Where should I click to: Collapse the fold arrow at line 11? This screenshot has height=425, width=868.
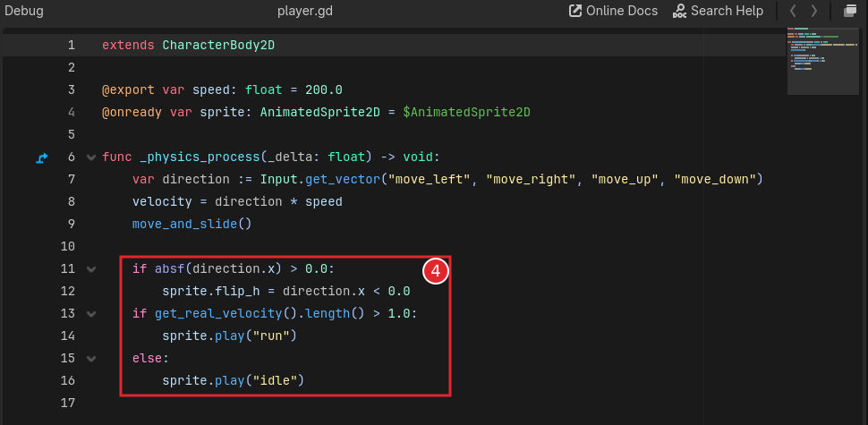(90, 269)
